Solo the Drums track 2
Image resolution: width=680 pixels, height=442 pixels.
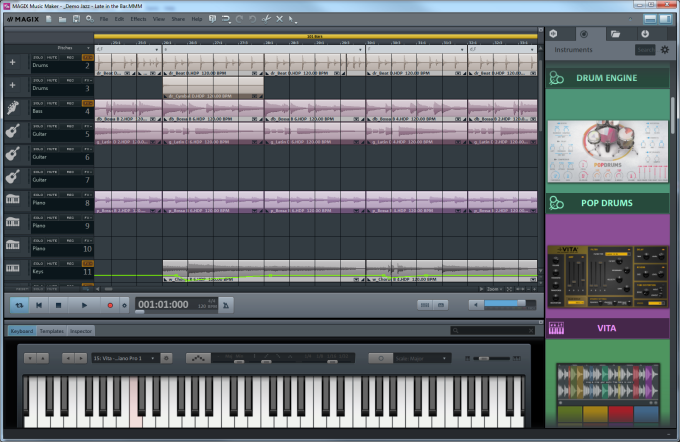point(38,57)
